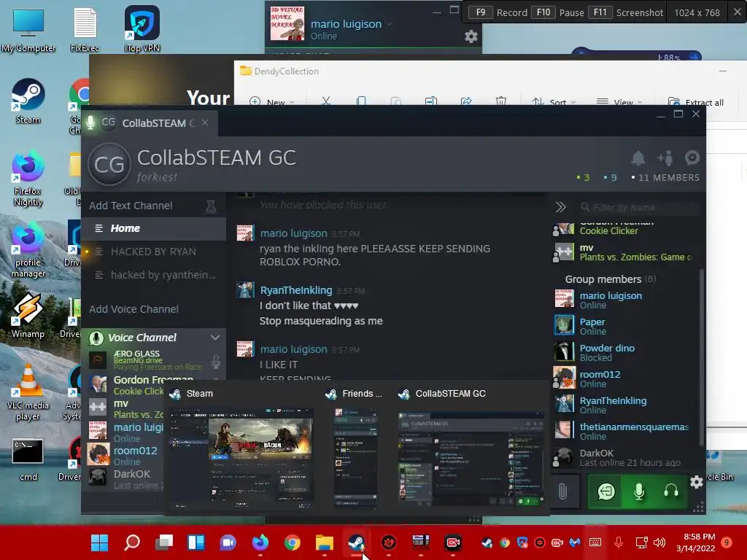The image size is (747, 560).
Task: Select Friends window preview thumbnail
Action: click(x=355, y=456)
